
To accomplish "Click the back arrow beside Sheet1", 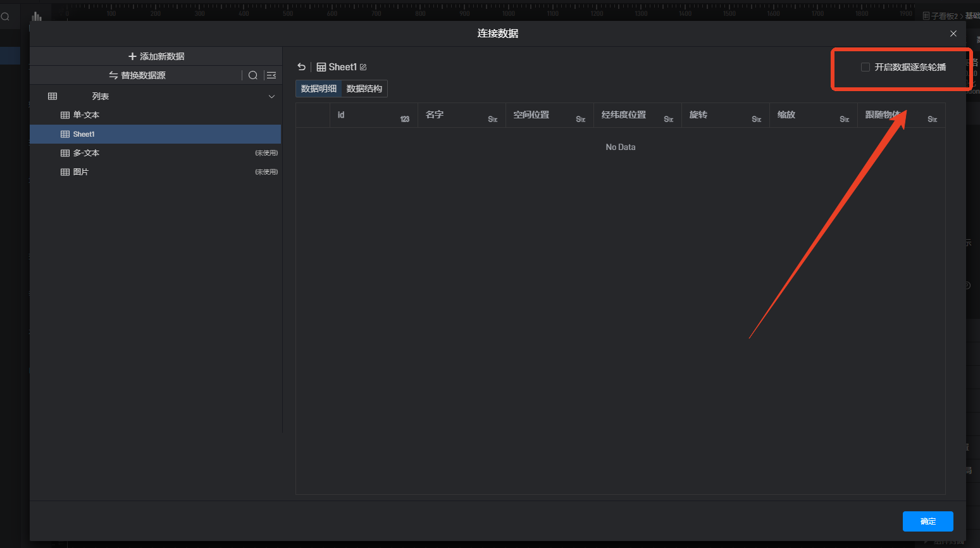I will [x=302, y=67].
